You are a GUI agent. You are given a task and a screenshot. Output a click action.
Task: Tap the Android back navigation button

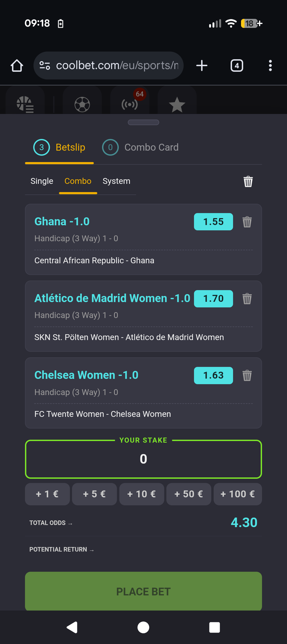pos(72,628)
